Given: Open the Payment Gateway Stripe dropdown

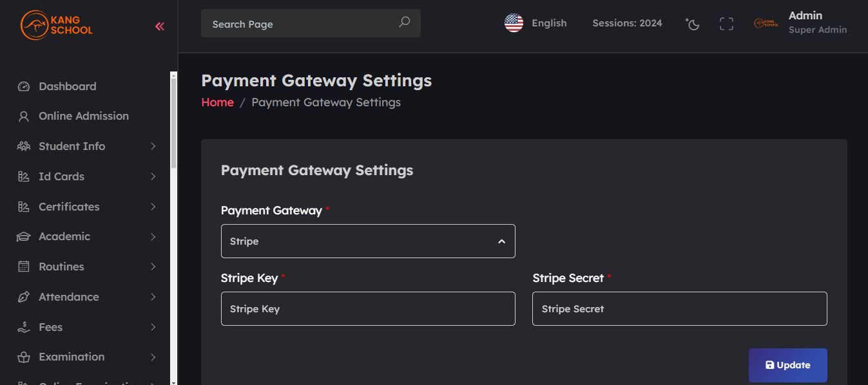Looking at the screenshot, I should pyautogui.click(x=368, y=241).
